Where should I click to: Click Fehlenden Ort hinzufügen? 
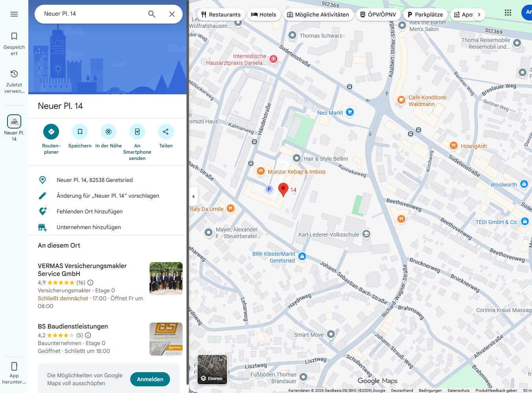(x=107, y=211)
